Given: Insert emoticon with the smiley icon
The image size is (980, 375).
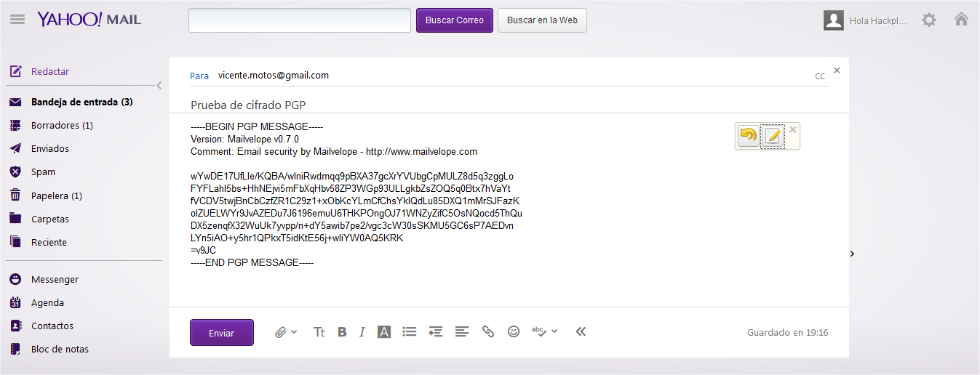Looking at the screenshot, I should point(514,331).
